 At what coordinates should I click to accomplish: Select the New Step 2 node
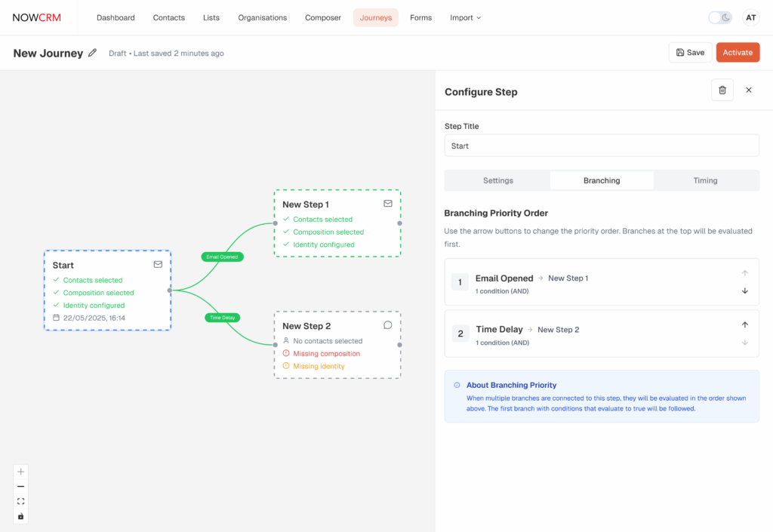click(x=337, y=345)
